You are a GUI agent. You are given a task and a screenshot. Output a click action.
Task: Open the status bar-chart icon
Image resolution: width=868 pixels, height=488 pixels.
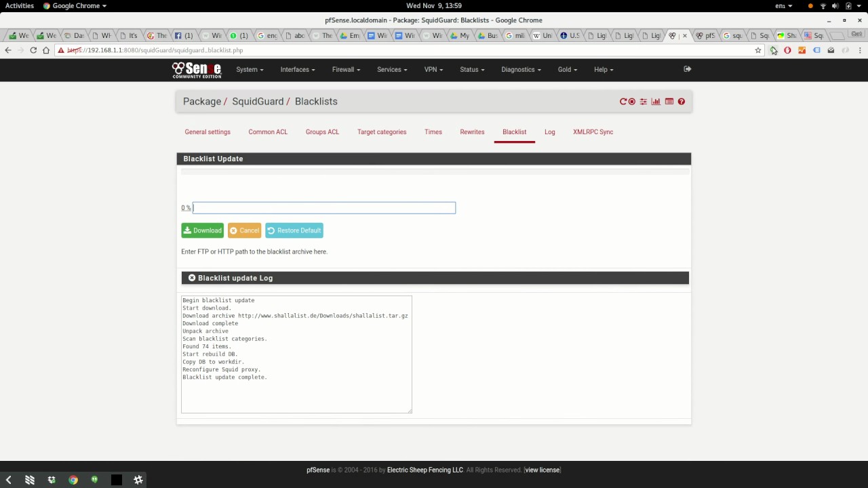(x=656, y=102)
